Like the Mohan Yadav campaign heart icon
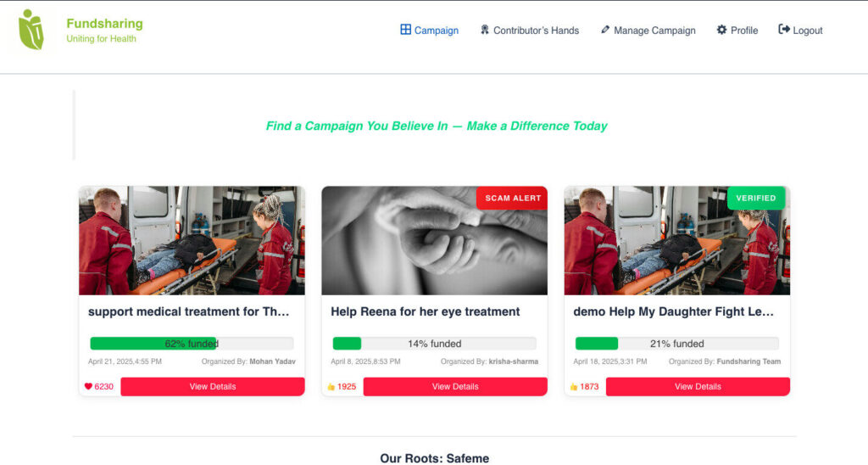The width and height of the screenshot is (868, 465). [x=88, y=387]
